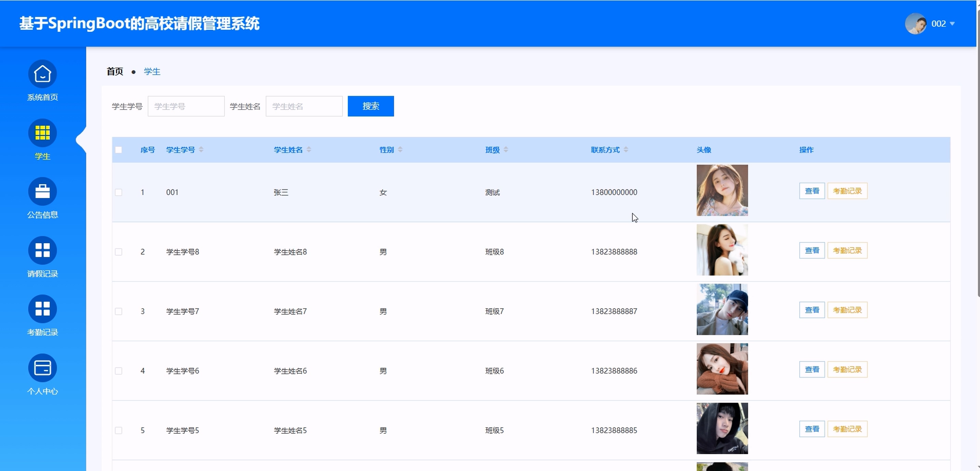Open 考勤记录 button for 学生学号8 row
Screen dimensions: 980x471
point(847,251)
